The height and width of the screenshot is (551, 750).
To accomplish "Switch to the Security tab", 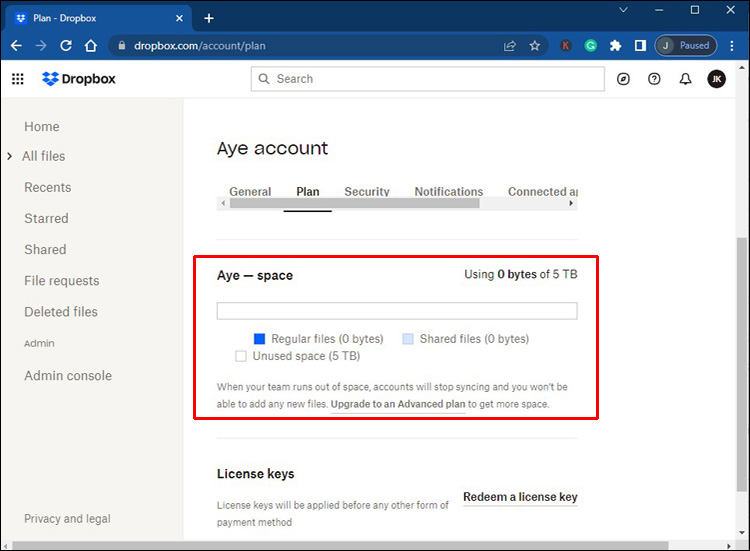I will 367,191.
